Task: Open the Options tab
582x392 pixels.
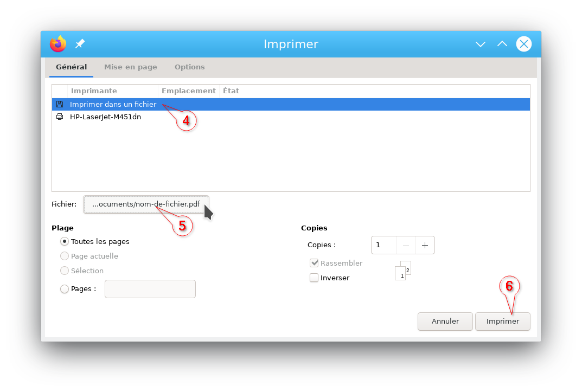Action: (x=190, y=67)
